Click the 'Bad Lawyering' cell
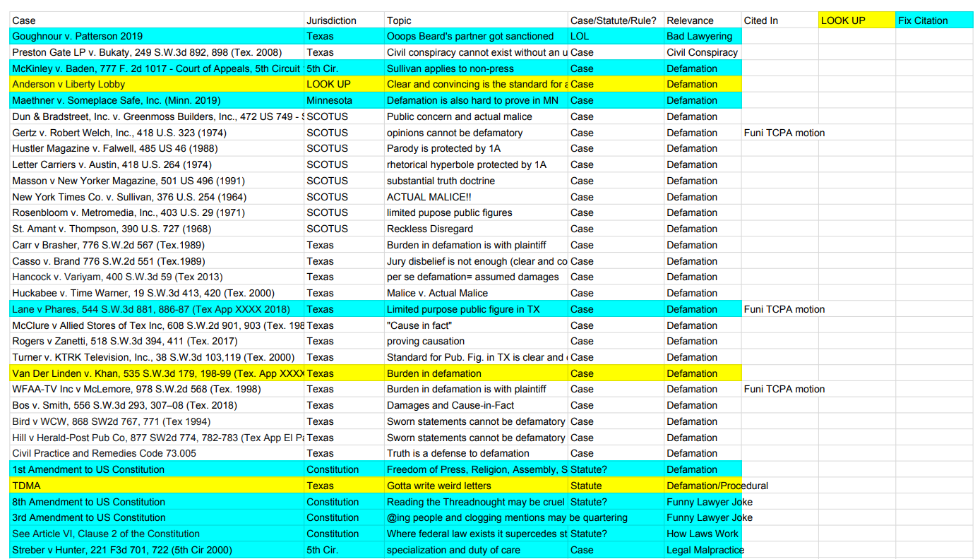Image resolution: width=980 pixels, height=559 pixels. tap(703, 36)
